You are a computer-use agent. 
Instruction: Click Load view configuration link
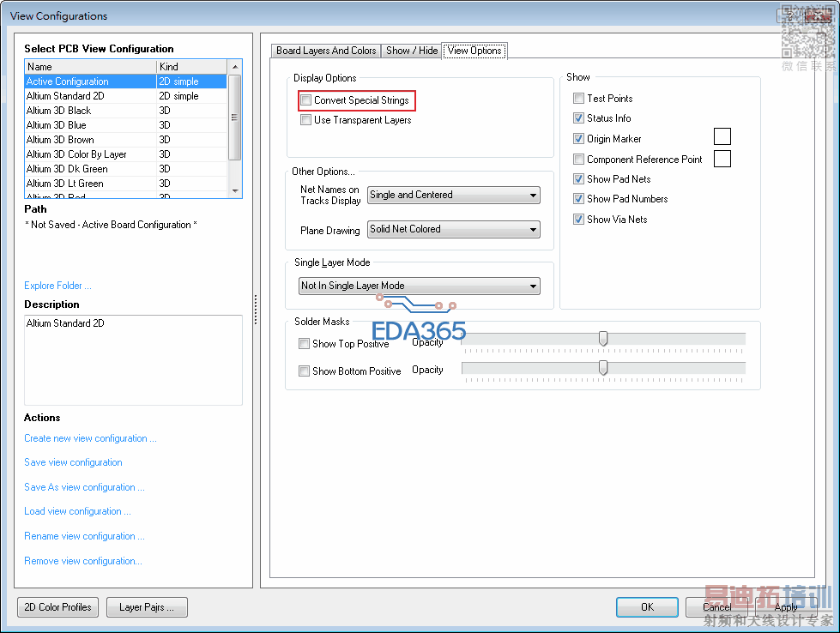coord(78,511)
